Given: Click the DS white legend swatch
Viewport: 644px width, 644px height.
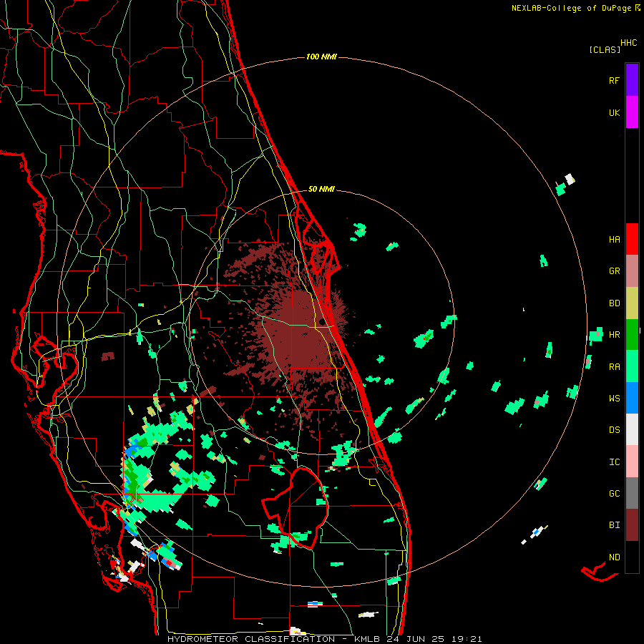Looking at the screenshot, I should [632, 429].
